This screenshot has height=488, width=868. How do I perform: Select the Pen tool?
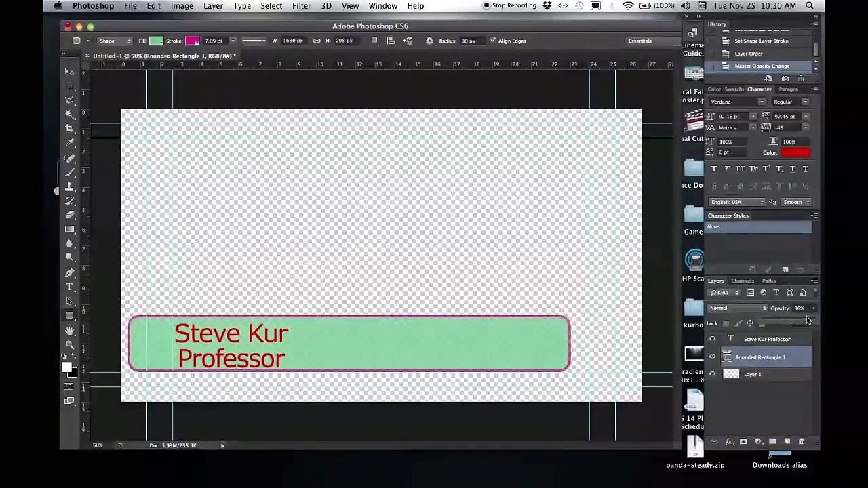pos(70,272)
